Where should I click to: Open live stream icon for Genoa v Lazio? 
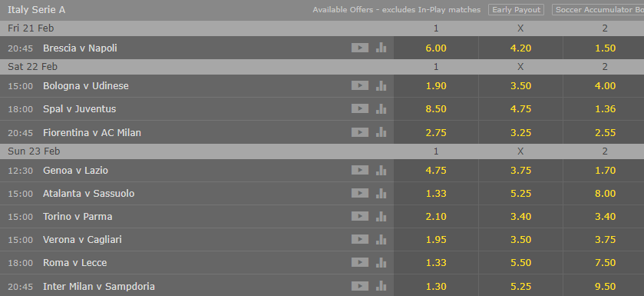(x=360, y=170)
